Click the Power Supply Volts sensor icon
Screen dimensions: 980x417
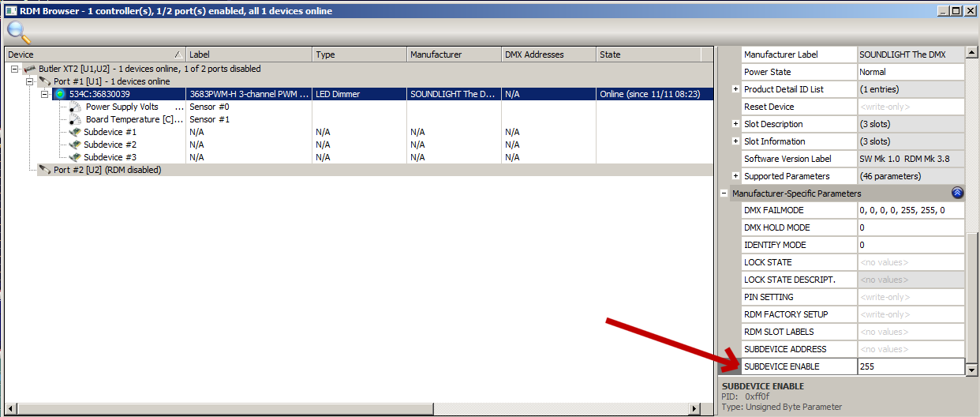76,107
